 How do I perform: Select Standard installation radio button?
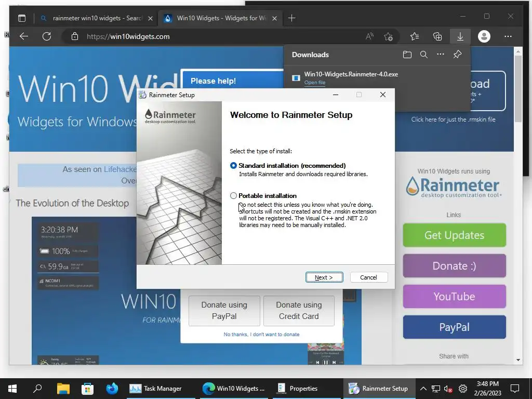[x=233, y=166]
